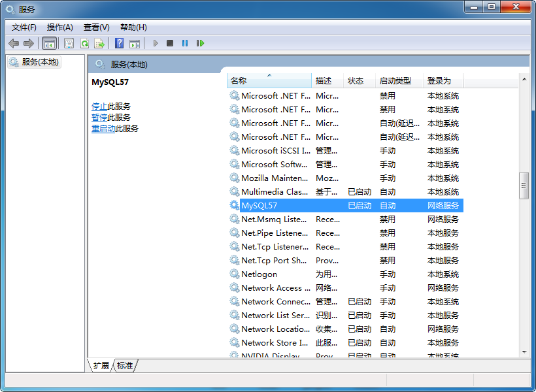Open the 操作(A) menu
536x392 pixels.
(60, 27)
